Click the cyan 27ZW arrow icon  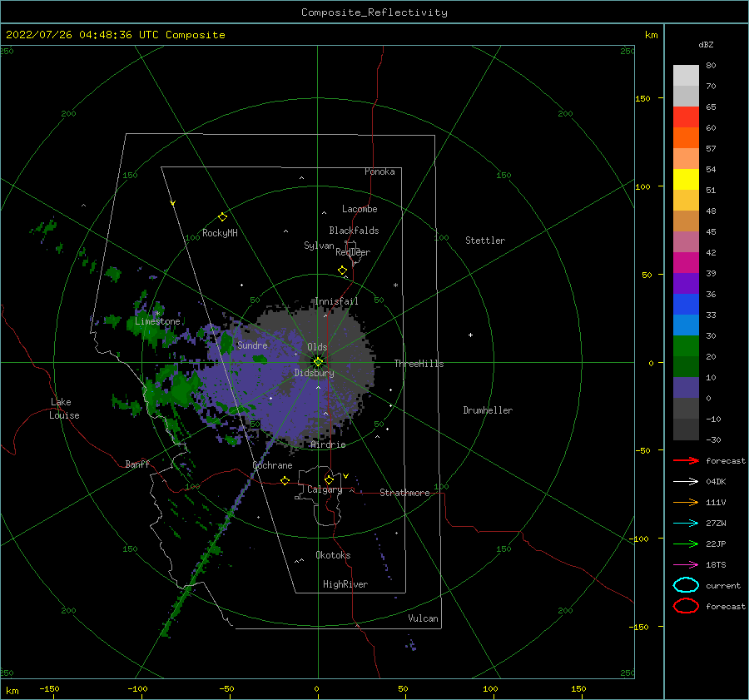pos(686,524)
